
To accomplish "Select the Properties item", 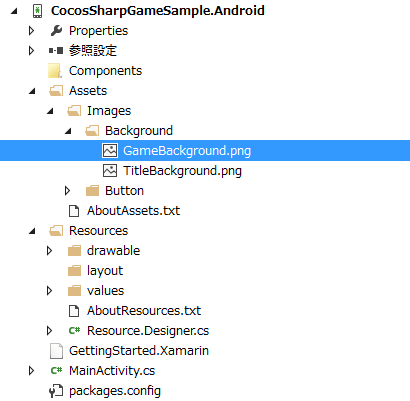I will 98,31.
